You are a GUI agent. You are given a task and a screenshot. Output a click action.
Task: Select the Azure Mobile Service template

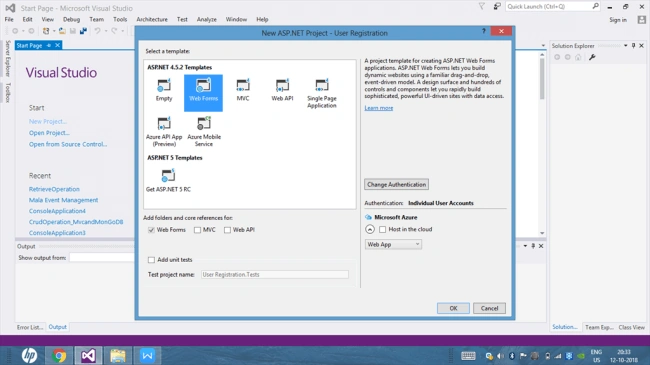pyautogui.click(x=204, y=131)
